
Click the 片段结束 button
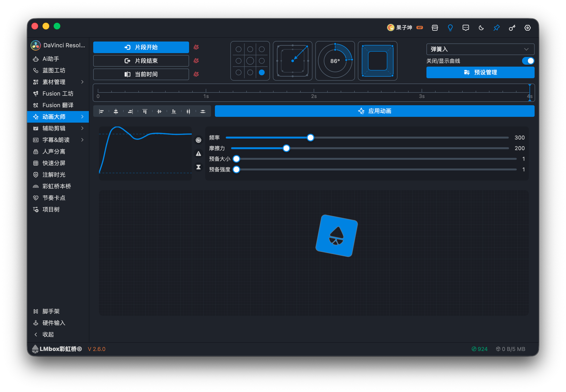(141, 61)
